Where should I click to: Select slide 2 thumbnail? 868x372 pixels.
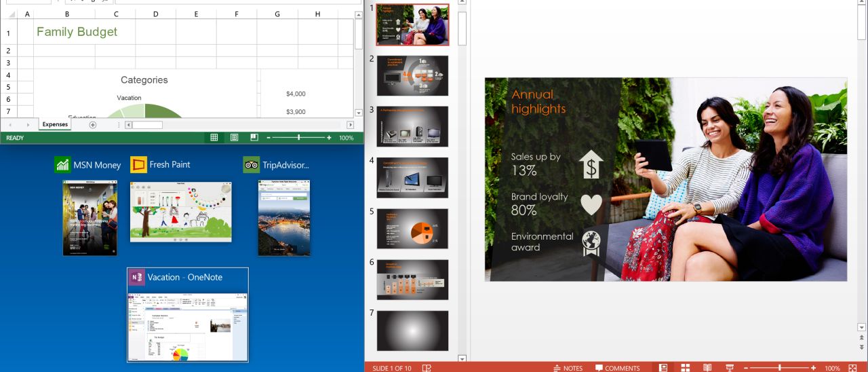point(412,75)
